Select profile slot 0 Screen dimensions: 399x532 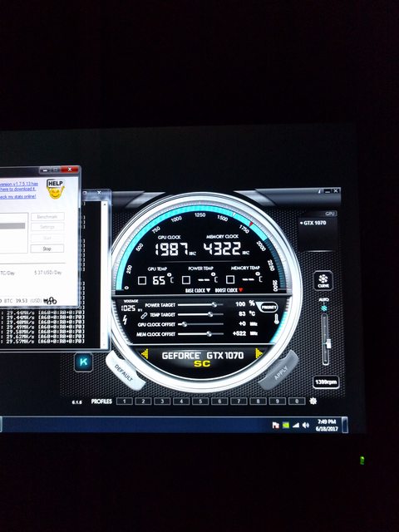297,401
